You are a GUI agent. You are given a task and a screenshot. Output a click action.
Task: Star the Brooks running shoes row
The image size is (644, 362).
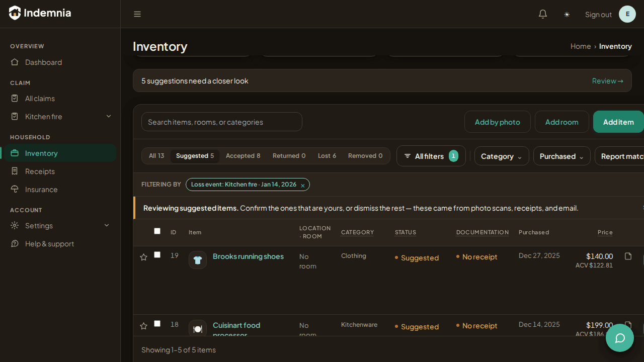[143, 257]
